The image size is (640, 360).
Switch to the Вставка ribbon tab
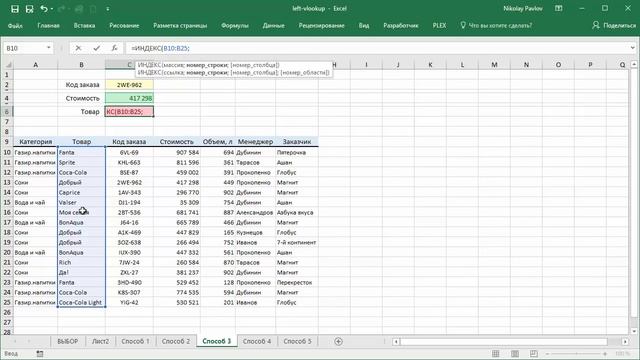click(x=84, y=25)
